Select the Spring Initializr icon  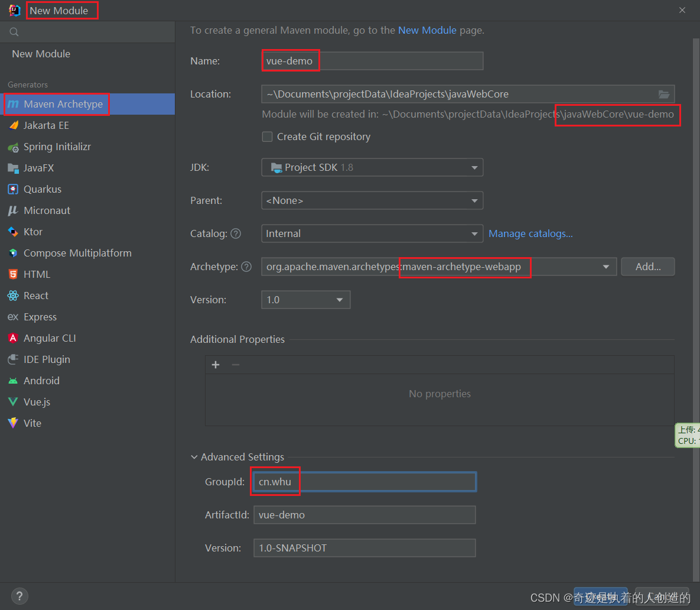click(x=13, y=147)
